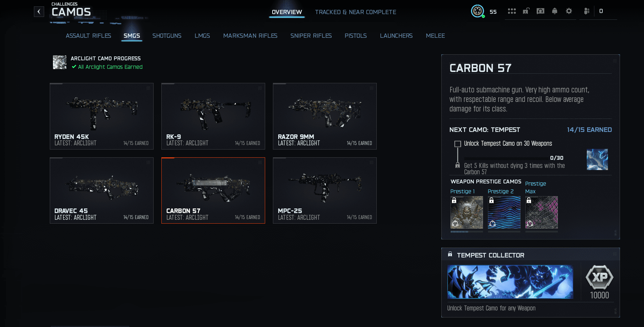Open the grid menu icon
Screen dimensions: 644x327
[x=512, y=11]
